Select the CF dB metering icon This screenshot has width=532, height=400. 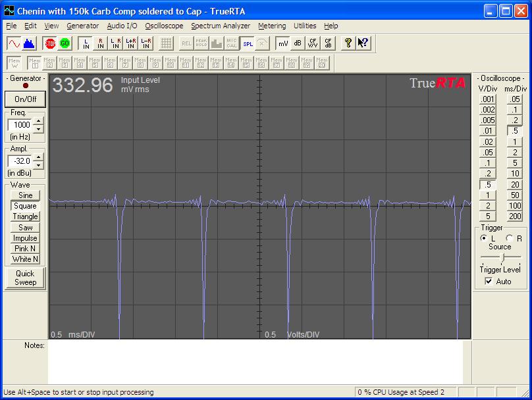(x=328, y=43)
